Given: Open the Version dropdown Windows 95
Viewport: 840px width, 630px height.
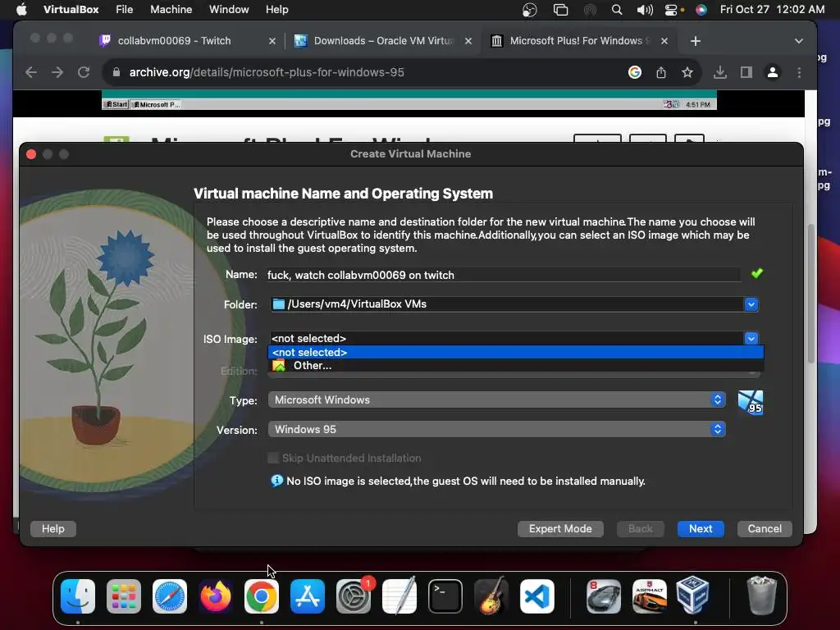Looking at the screenshot, I should pos(496,429).
